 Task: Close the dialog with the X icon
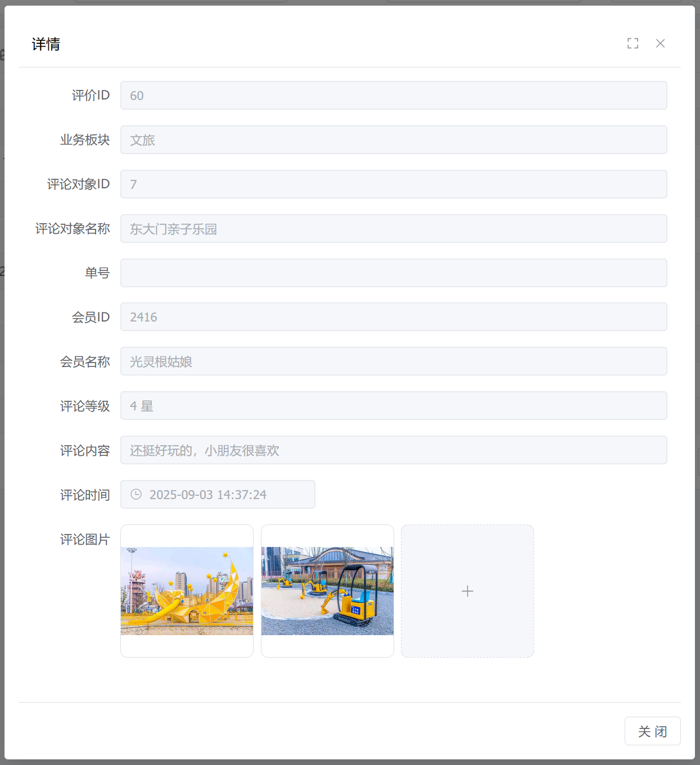pyautogui.click(x=660, y=43)
